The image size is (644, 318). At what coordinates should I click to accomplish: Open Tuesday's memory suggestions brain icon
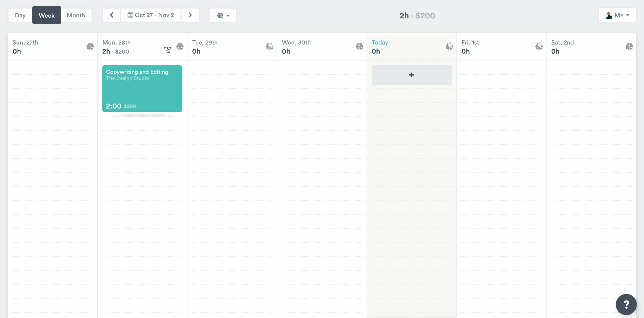269,46
